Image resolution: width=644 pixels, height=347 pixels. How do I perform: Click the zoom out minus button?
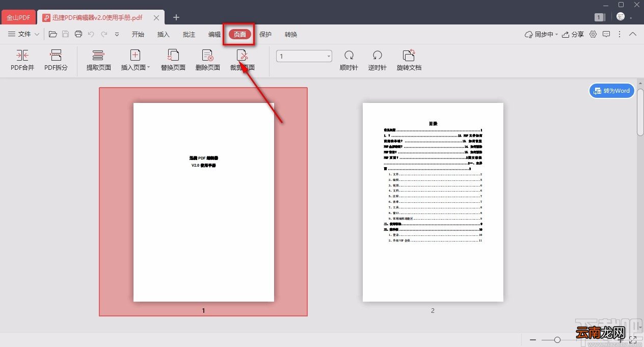(x=533, y=339)
